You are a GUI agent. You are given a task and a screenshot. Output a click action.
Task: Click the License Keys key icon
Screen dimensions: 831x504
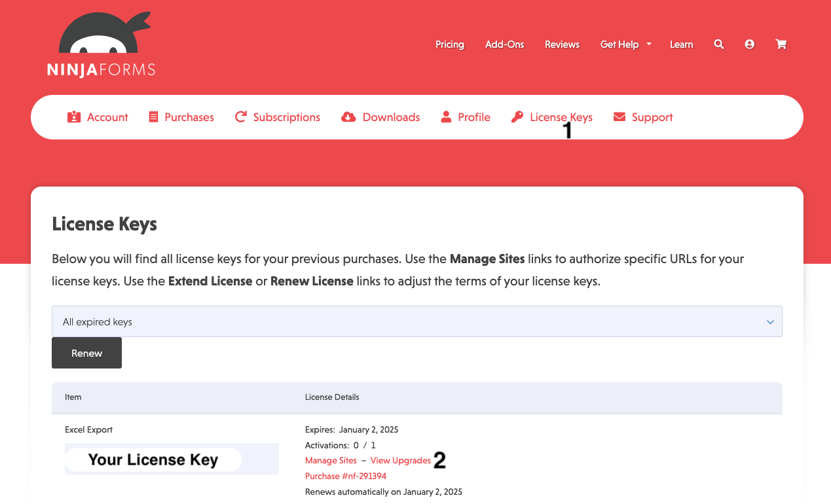pyautogui.click(x=517, y=117)
